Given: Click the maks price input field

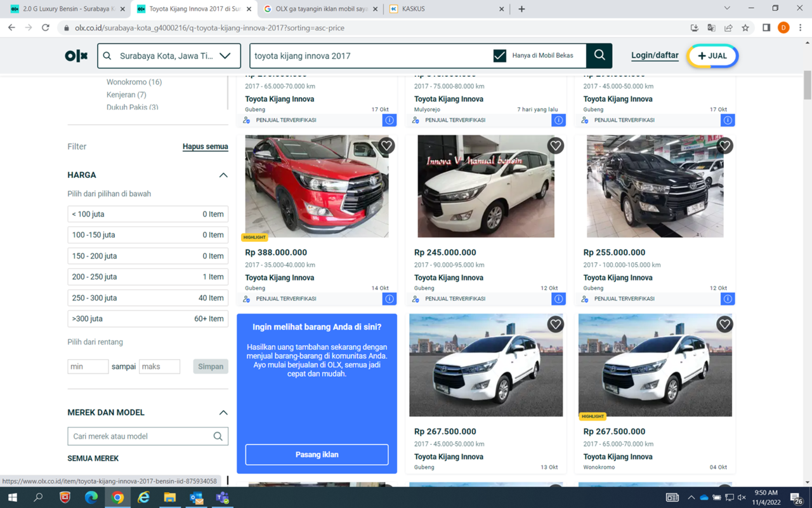Looking at the screenshot, I should (x=159, y=366).
